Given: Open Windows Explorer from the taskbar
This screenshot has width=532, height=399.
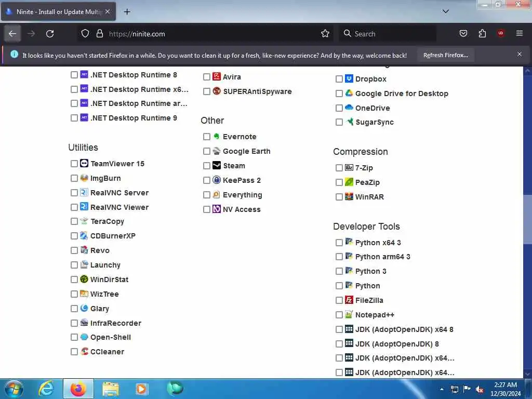Looking at the screenshot, I should point(111,389).
